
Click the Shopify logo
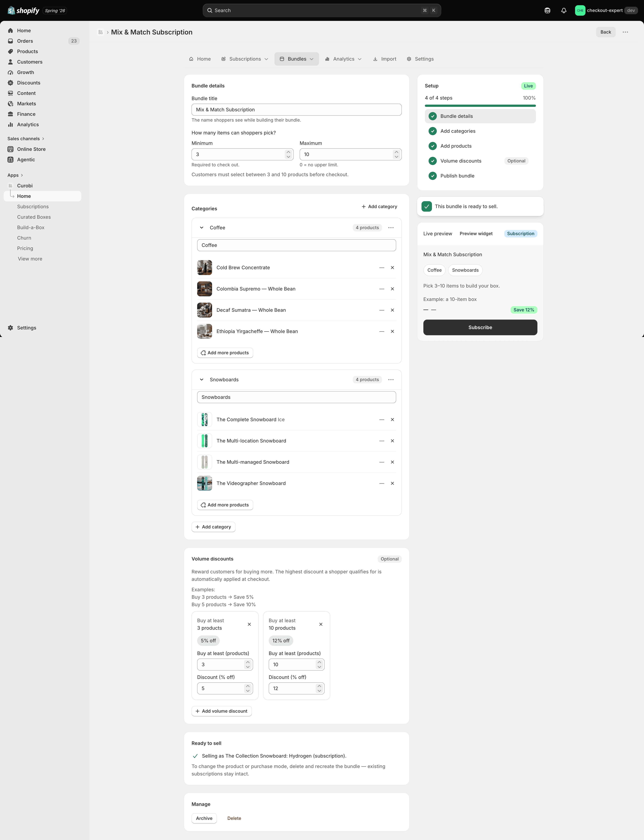coord(23,10)
